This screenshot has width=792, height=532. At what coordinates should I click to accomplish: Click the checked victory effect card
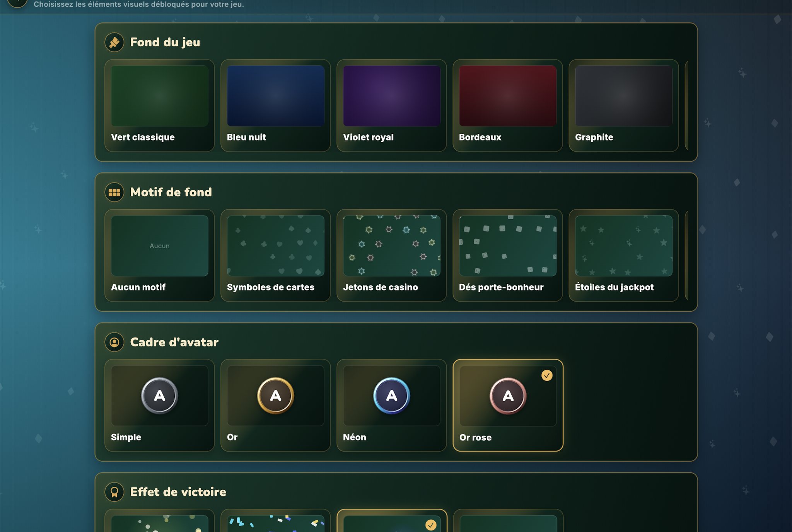pos(392,521)
